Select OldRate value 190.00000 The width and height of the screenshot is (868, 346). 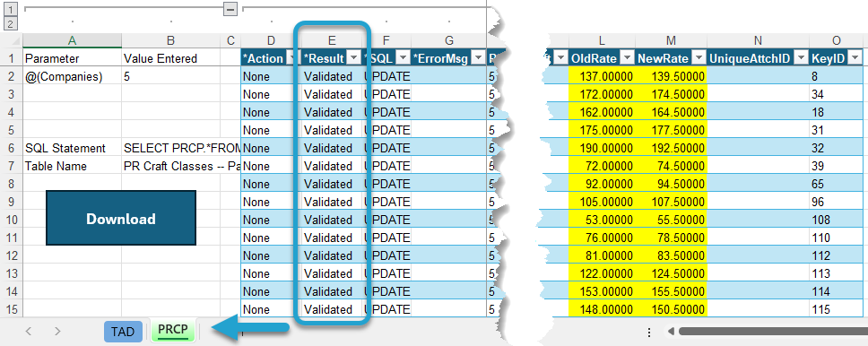pyautogui.click(x=602, y=149)
